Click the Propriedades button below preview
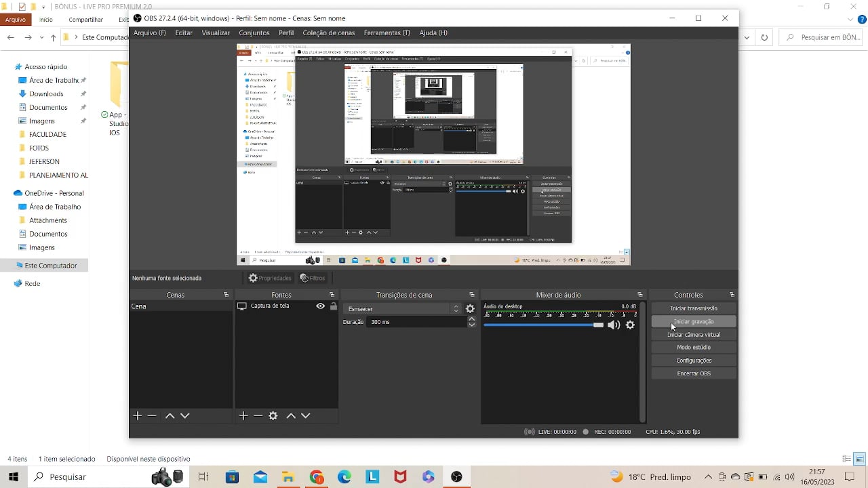 point(270,278)
